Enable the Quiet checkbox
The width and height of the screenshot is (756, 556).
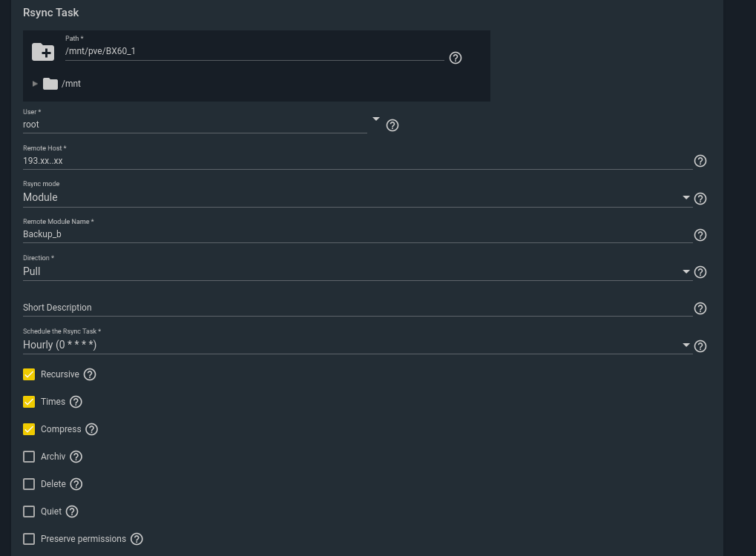pyautogui.click(x=29, y=512)
